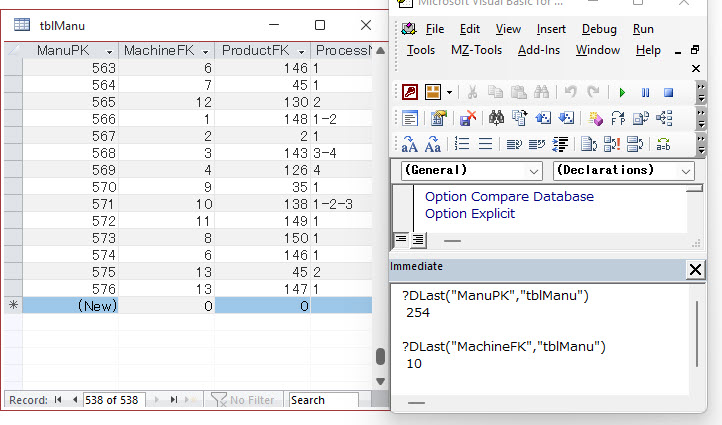Click the blue down-arrow navigation icon
Image resolution: width=722 pixels, height=425 pixels.
(566, 119)
